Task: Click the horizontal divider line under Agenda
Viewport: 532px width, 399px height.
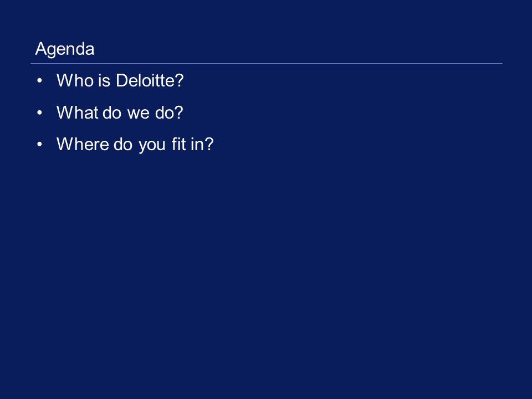Action: 267,63
